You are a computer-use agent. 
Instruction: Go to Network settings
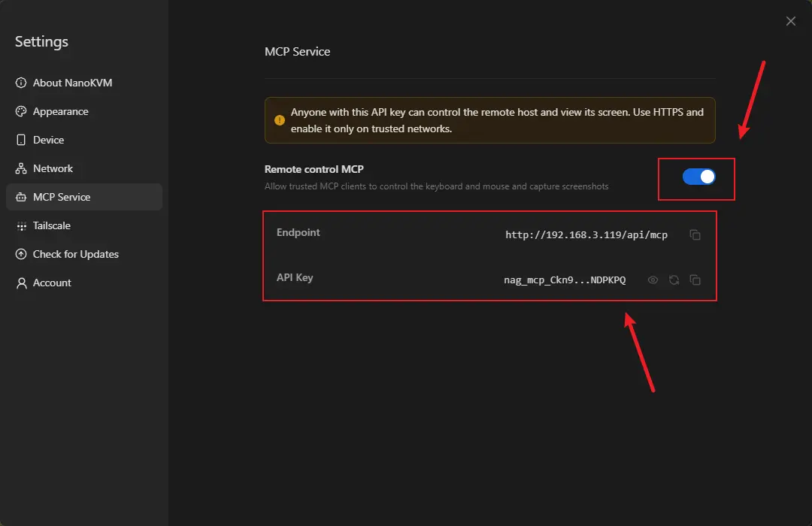click(x=84, y=168)
